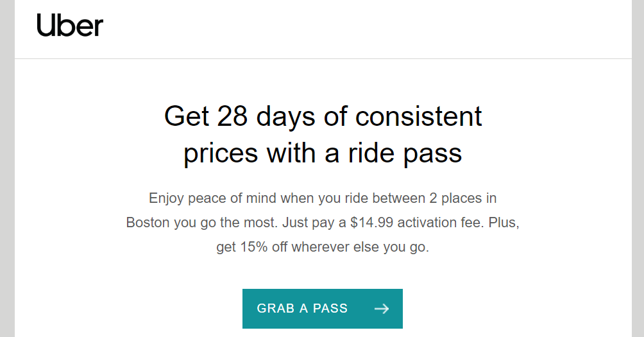Click the arrow icon on the teal button
This screenshot has width=644, height=337.
[382, 309]
